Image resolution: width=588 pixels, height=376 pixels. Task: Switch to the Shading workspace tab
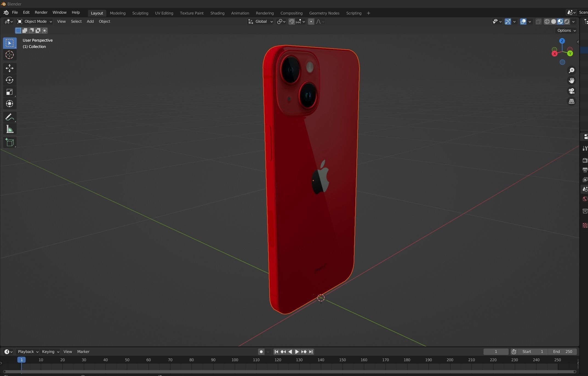point(217,13)
